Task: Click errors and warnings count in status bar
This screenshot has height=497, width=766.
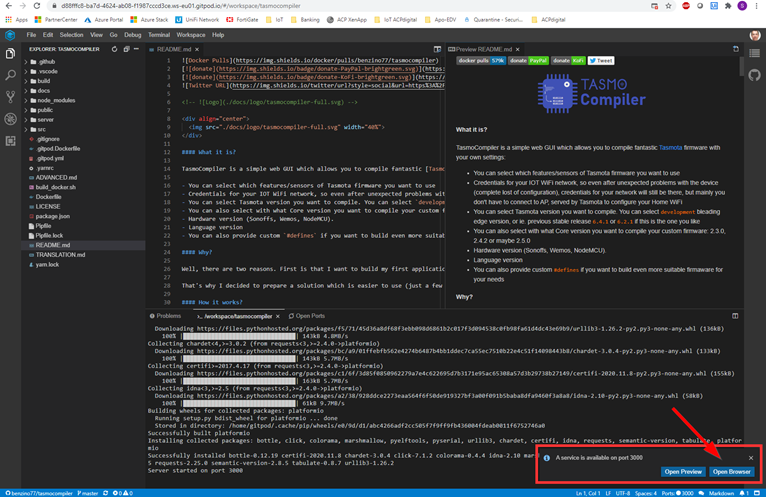Action: pyautogui.click(x=123, y=493)
